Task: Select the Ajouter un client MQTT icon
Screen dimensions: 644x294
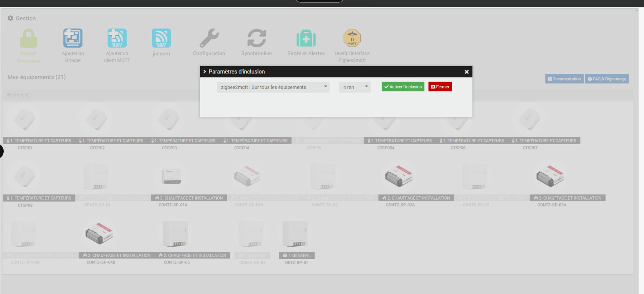Action: (x=117, y=38)
